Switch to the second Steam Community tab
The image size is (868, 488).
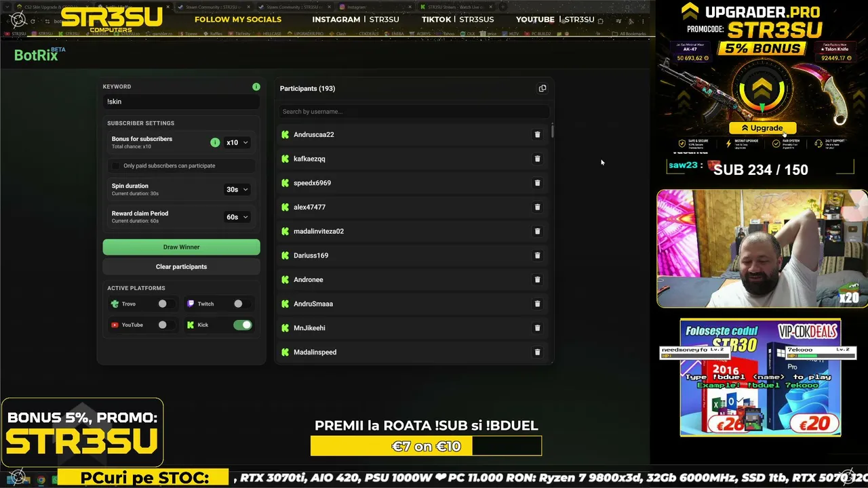[x=293, y=7]
